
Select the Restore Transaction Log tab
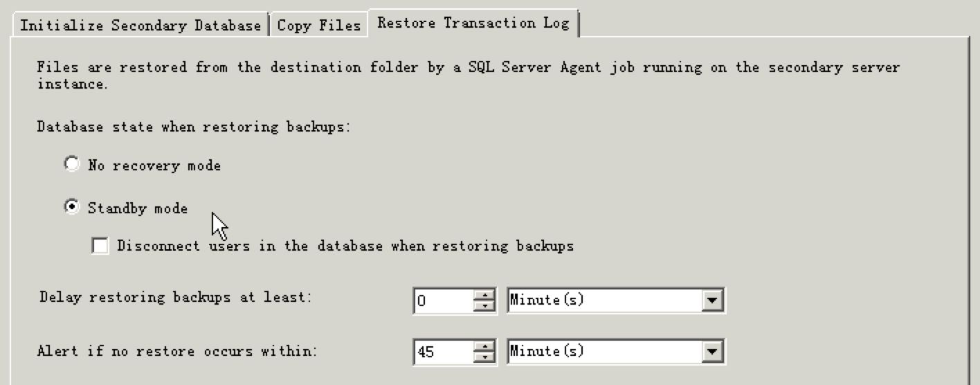tap(473, 23)
